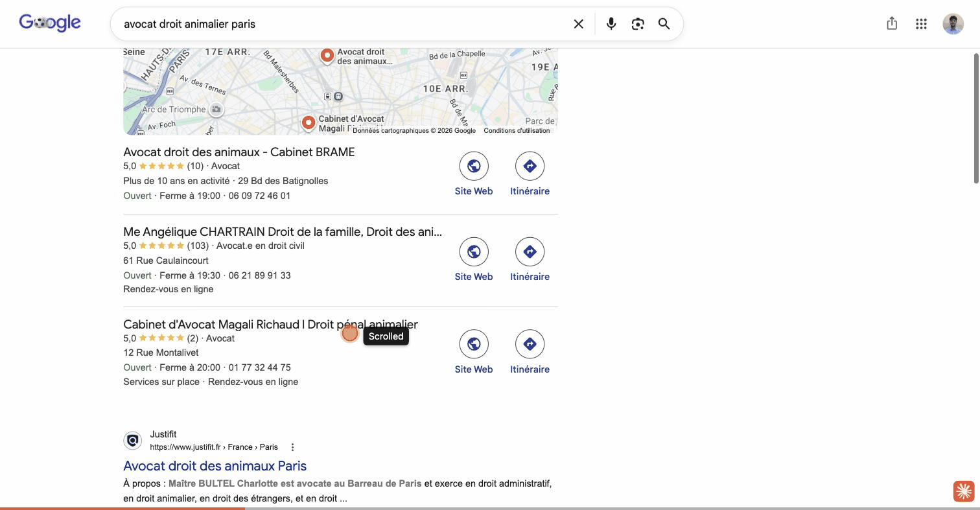Viewport: 980px width, 510px height.
Task: Click the Justifit favicon
Action: click(133, 441)
